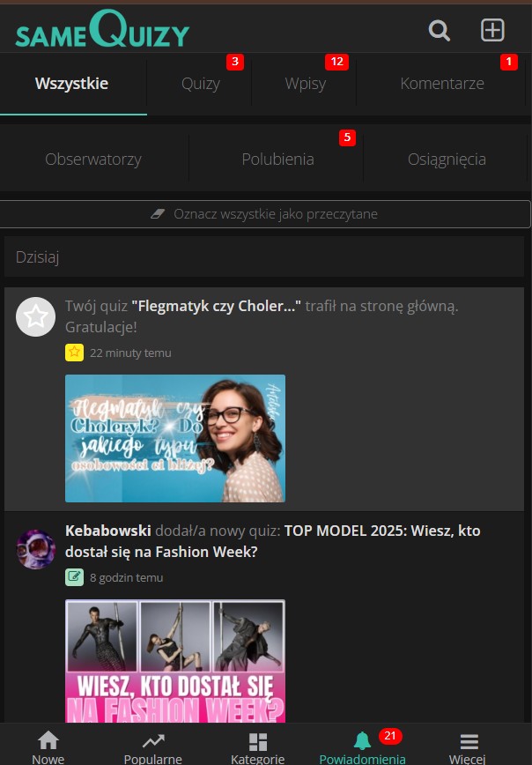The height and width of the screenshot is (765, 532).
Task: Click the add new plus icon
Action: coord(492,30)
